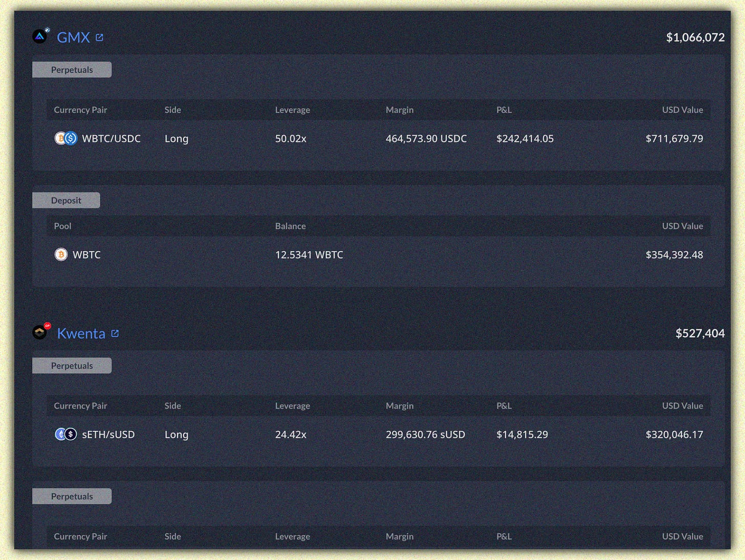Screen dimensions: 745x560
Task: Click the P&L value $14,815.29
Action: point(522,435)
